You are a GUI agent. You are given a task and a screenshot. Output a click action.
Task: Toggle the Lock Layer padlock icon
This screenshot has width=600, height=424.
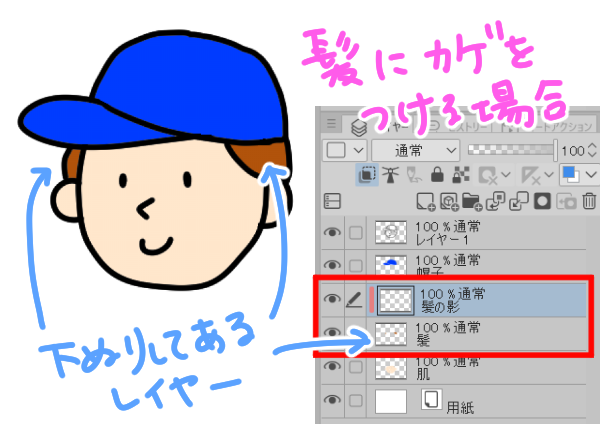437,175
